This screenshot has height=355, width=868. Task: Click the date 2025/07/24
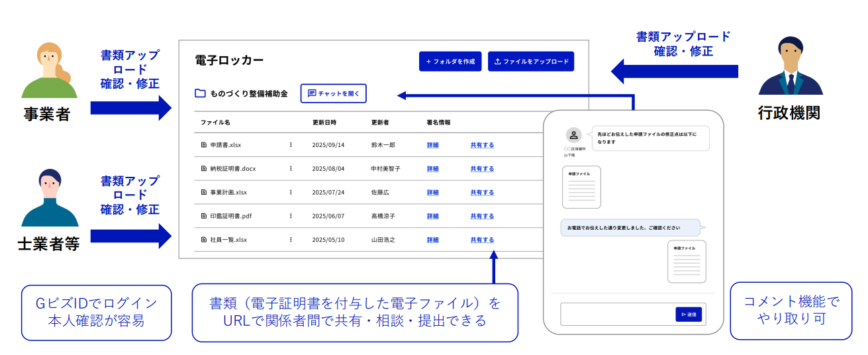pyautogui.click(x=328, y=192)
